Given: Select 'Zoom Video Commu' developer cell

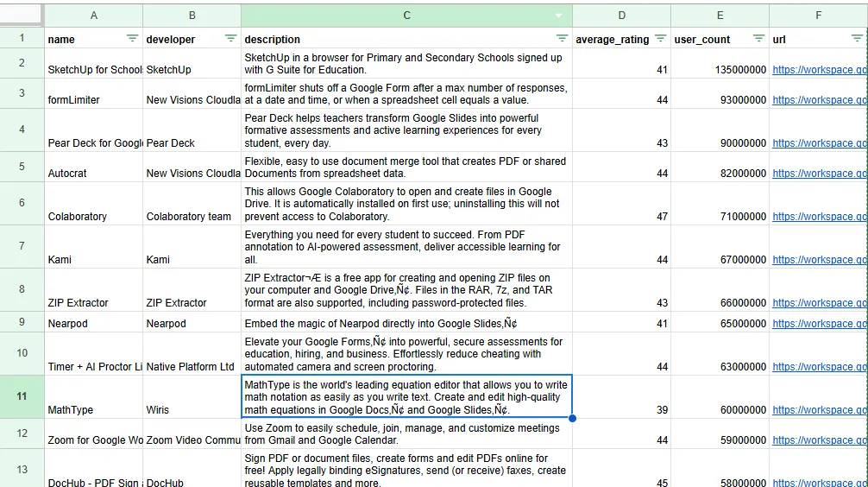Looking at the screenshot, I should (192, 433).
